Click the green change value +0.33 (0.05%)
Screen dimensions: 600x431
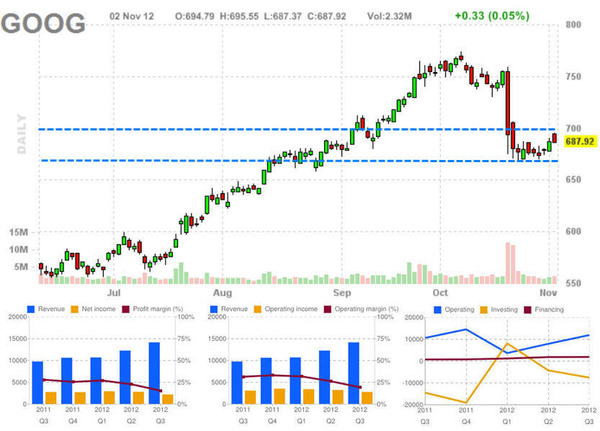(x=492, y=16)
